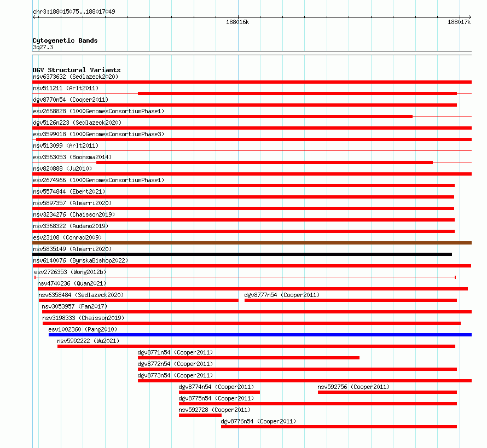Select the nsv3053957 (Fan2017) label

click(x=74, y=306)
